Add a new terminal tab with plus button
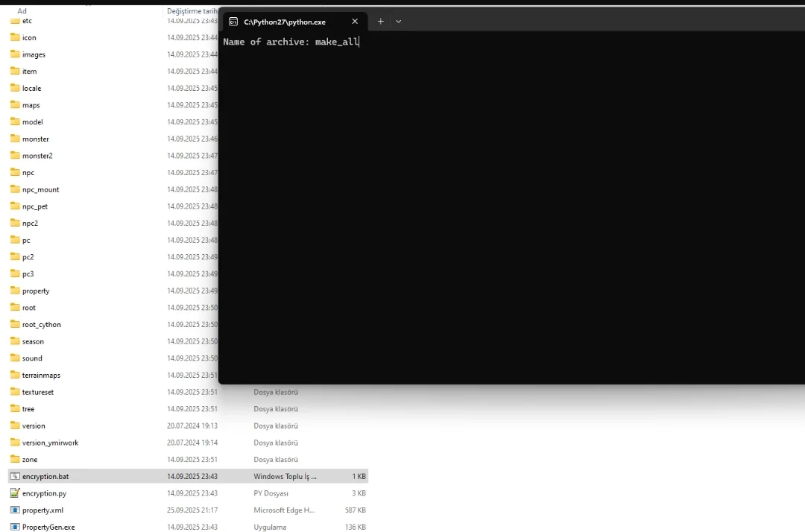This screenshot has width=805, height=532. pyautogui.click(x=380, y=22)
